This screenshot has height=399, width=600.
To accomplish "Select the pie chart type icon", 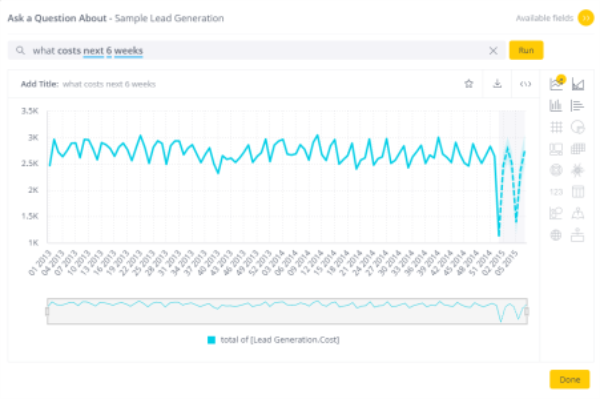I will (x=578, y=127).
